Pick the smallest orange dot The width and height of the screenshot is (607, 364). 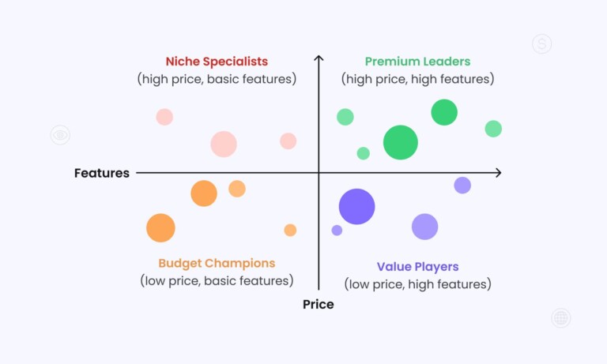pos(290,231)
